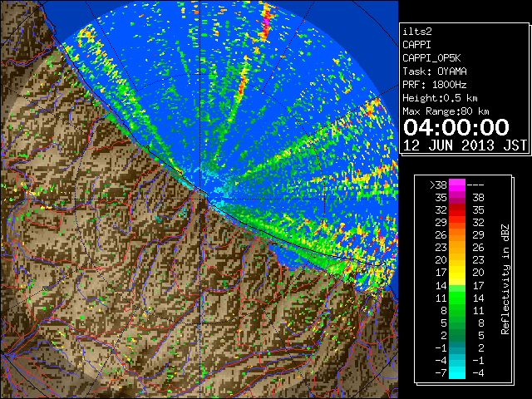This screenshot has height=399, width=532.
Task: Click the '---' legend label
Action: (475, 185)
